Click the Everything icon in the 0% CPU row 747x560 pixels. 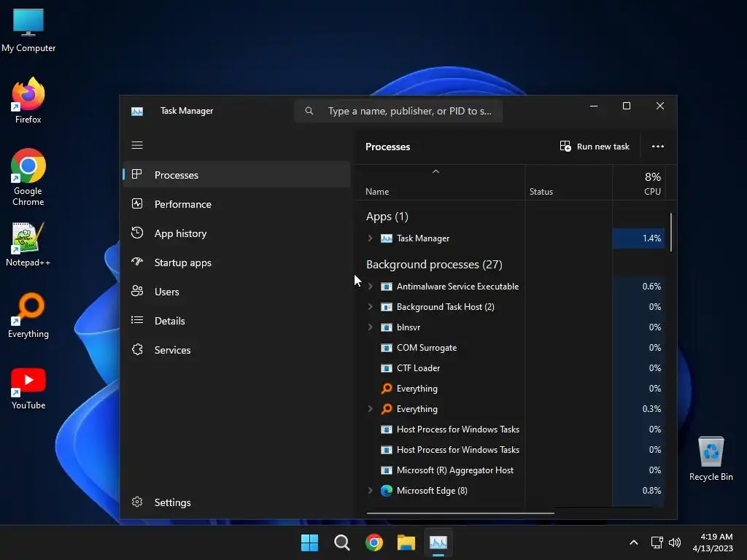click(x=387, y=389)
